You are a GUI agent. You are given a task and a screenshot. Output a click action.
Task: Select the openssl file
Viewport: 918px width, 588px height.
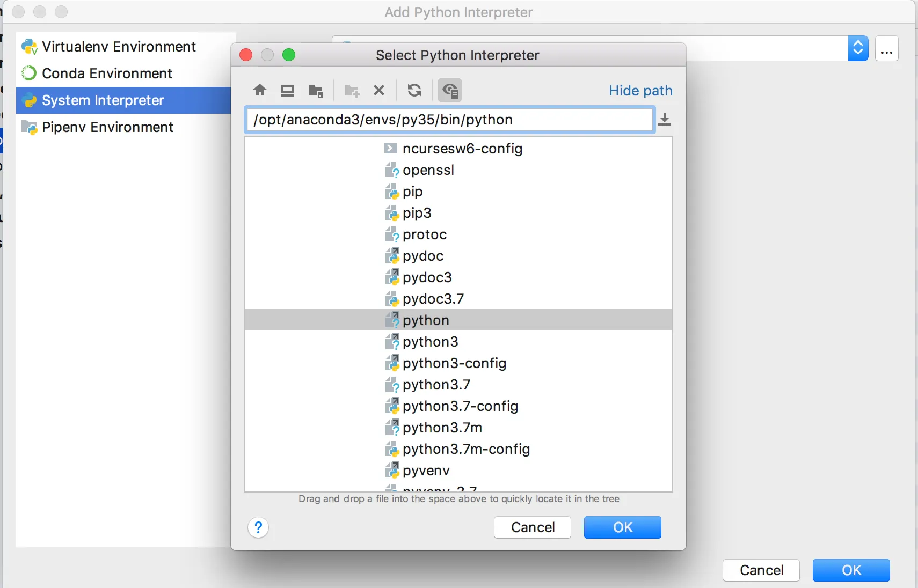tap(458, 170)
